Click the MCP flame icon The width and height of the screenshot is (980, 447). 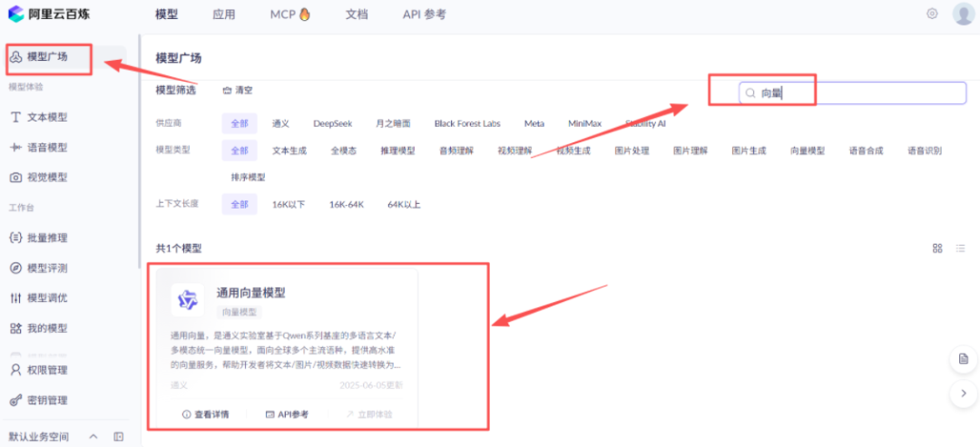click(304, 15)
